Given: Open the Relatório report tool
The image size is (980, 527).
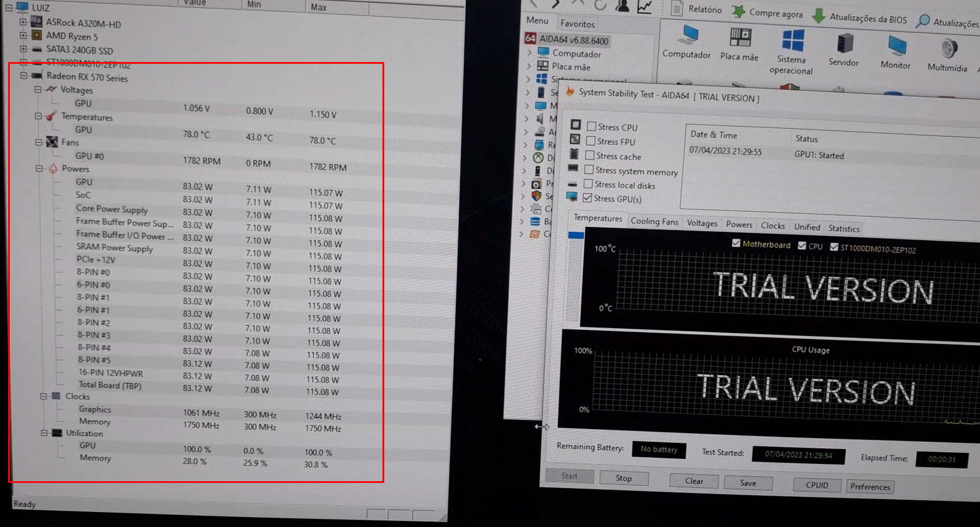Looking at the screenshot, I should point(697,9).
